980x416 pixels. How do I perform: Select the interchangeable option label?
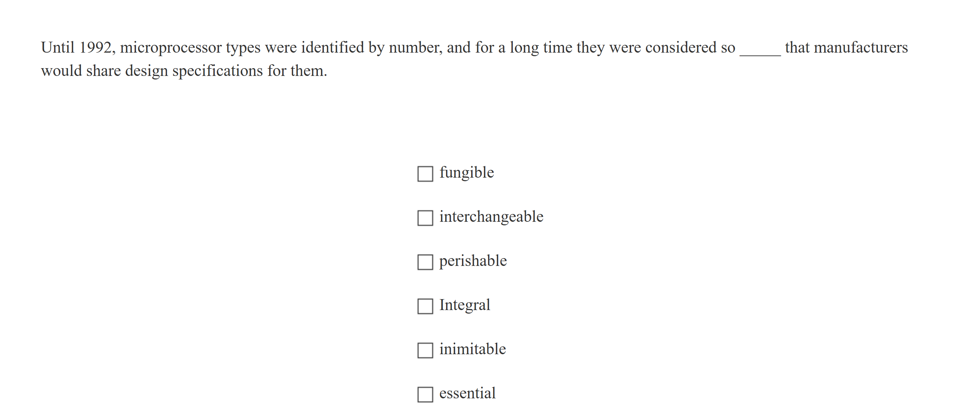491,216
